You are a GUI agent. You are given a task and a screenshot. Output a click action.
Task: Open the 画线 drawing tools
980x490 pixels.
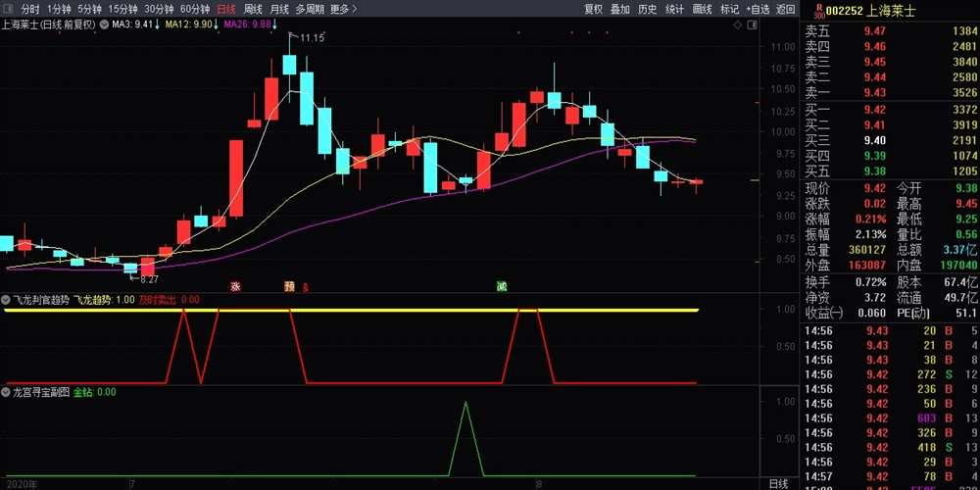(x=702, y=9)
